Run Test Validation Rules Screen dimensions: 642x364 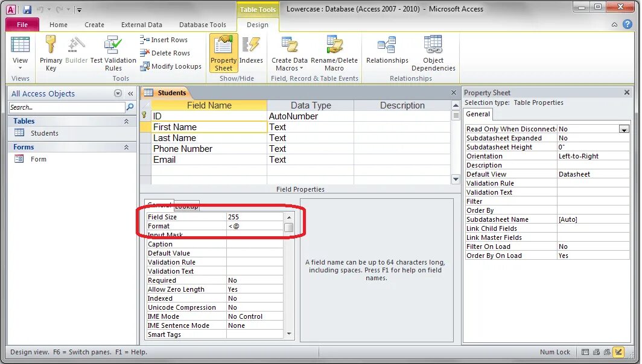(113, 53)
